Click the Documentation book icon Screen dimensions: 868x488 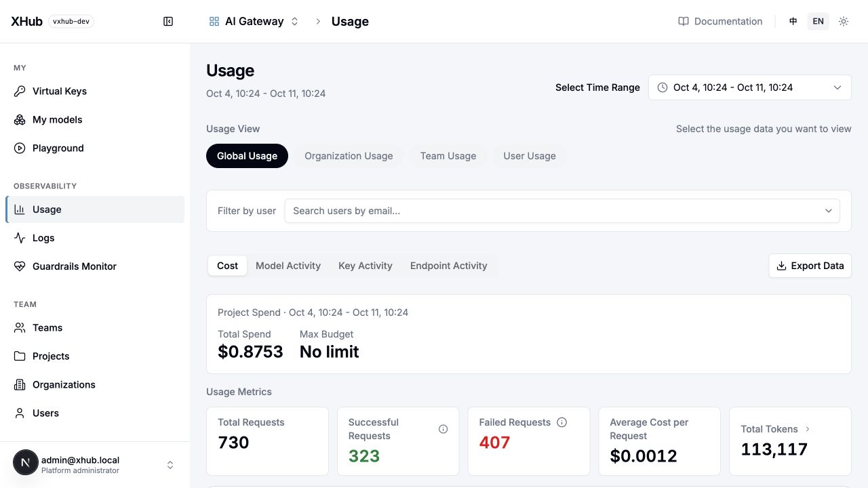[x=684, y=22]
